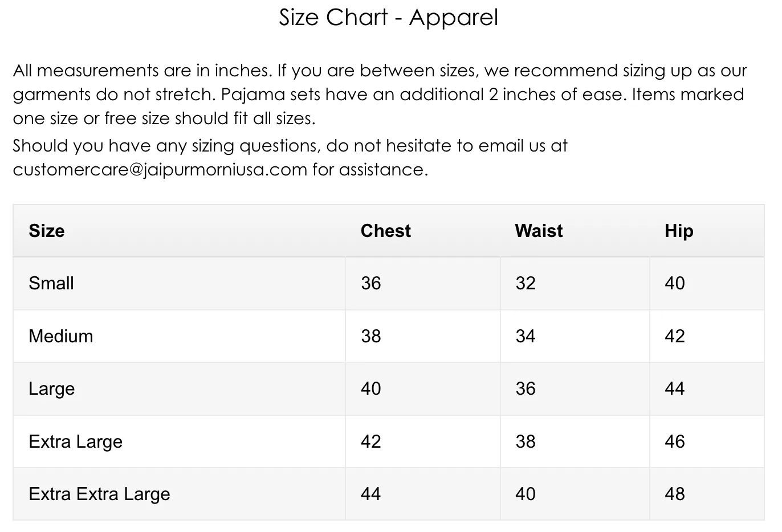Select the Waist column header
This screenshot has height=532, width=782.
point(539,231)
